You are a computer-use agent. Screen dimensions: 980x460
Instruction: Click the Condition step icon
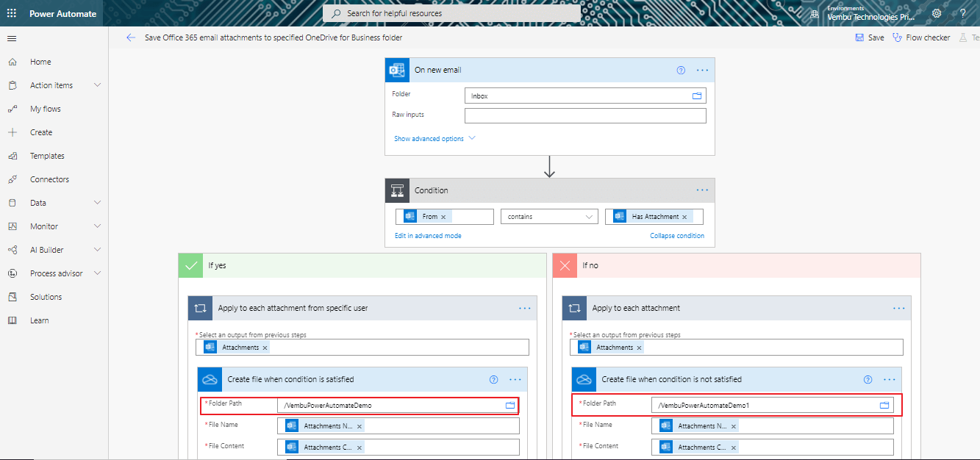(397, 190)
